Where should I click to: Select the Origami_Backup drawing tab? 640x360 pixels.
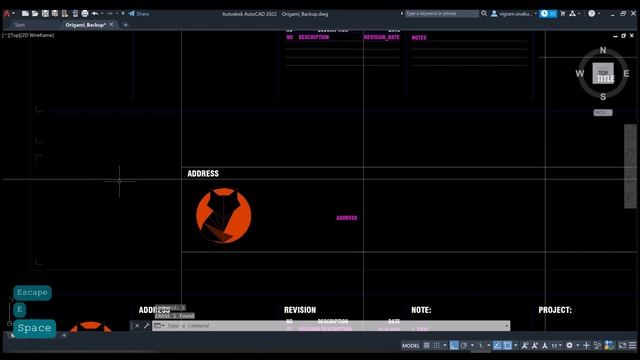pos(85,25)
